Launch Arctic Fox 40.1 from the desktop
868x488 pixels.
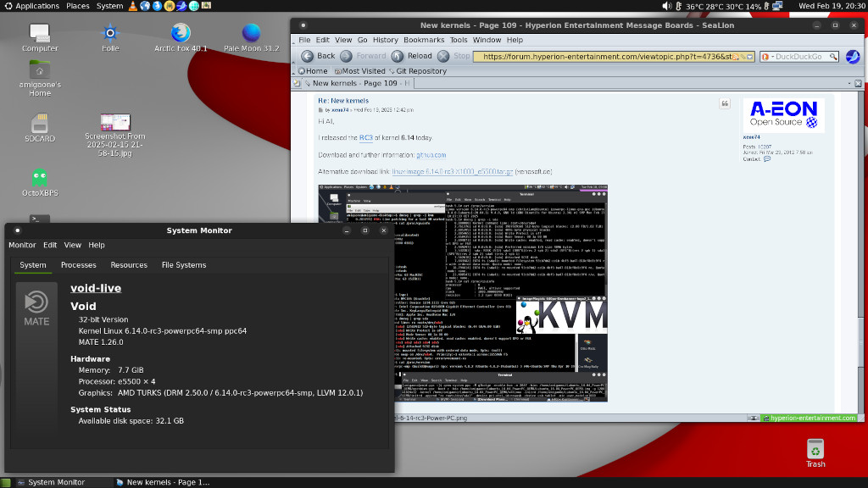pos(181,37)
